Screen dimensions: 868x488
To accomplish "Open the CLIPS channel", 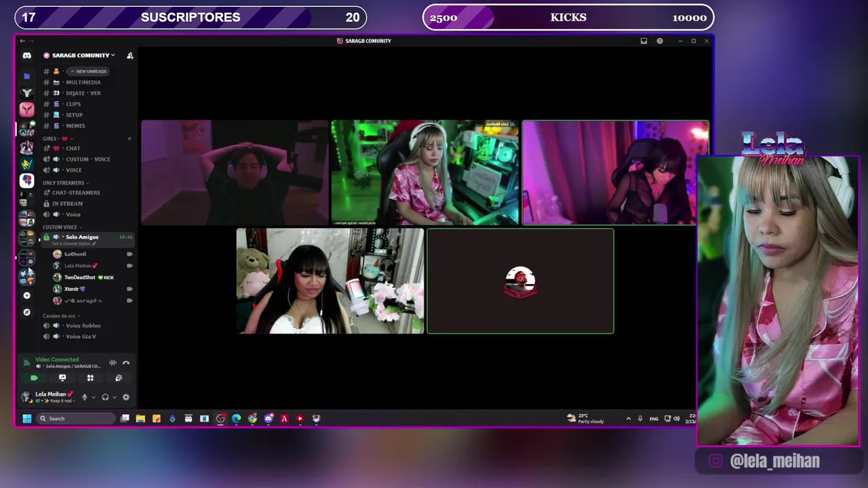I will [x=73, y=104].
